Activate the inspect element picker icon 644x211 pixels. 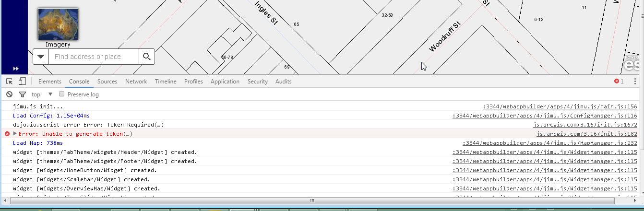(x=10, y=82)
